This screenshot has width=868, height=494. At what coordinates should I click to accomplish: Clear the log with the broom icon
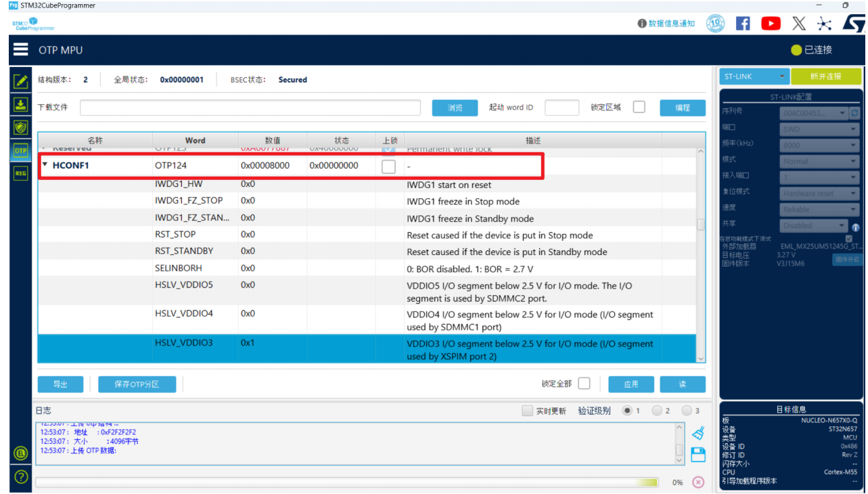point(699,432)
